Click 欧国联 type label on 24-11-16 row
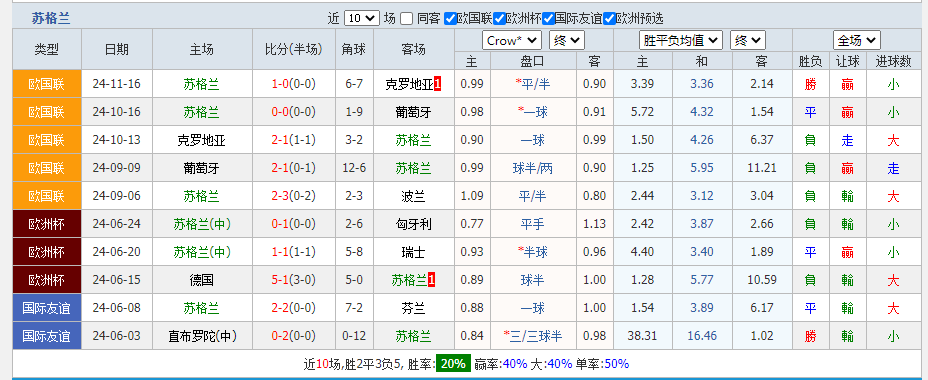928x380 pixels. [x=47, y=84]
